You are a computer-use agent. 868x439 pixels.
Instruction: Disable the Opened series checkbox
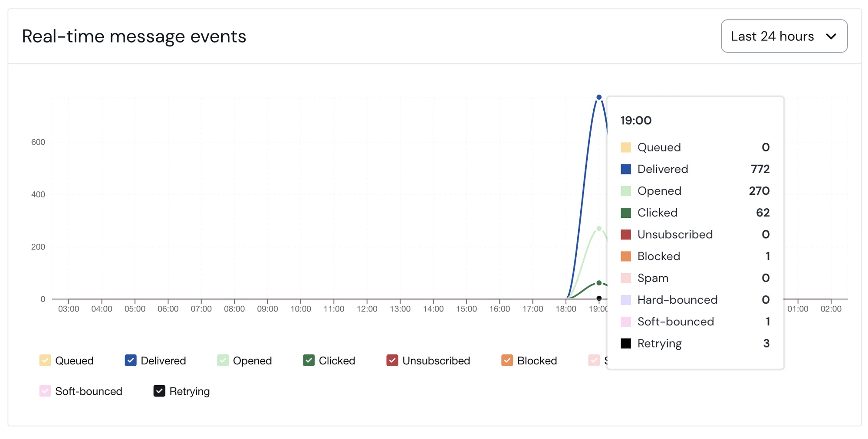coord(223,360)
